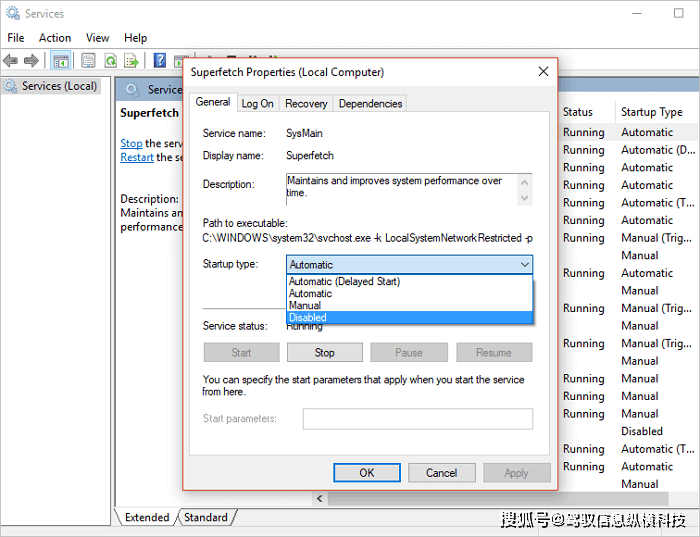Switch to the Log On tab

coord(257,103)
